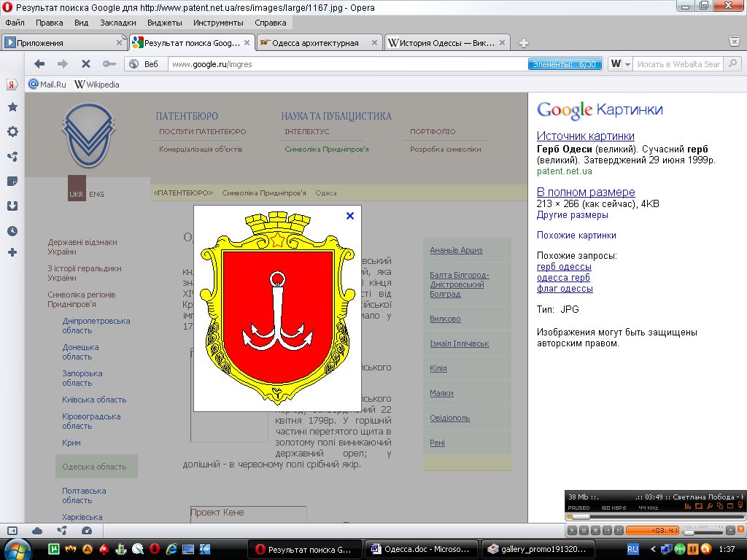This screenshot has width=747, height=560.
Task: Click the Opera Turbo speedometer icon
Action: [x=86, y=531]
